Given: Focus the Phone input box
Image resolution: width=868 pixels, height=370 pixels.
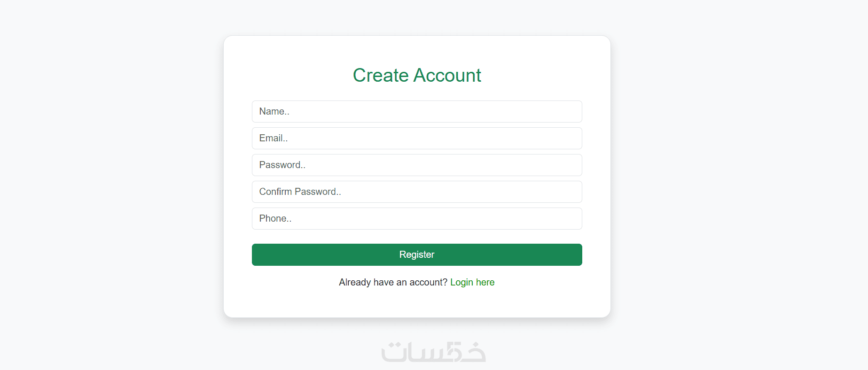Looking at the screenshot, I should tap(417, 218).
